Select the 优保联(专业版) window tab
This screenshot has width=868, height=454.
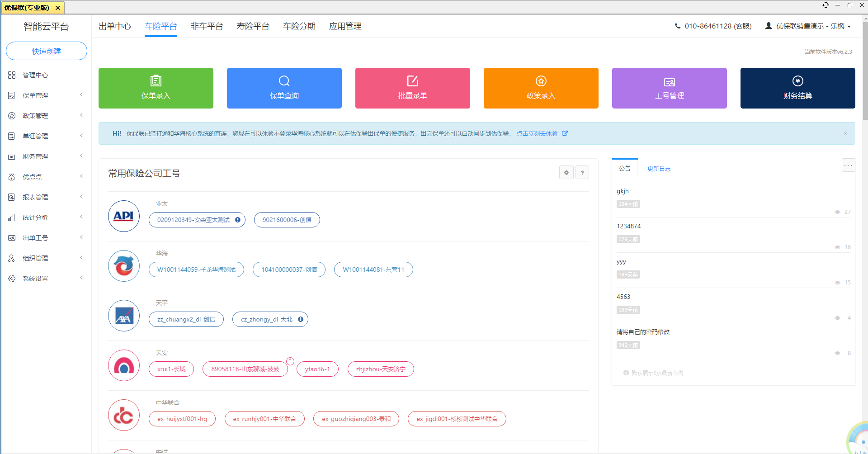33,8
